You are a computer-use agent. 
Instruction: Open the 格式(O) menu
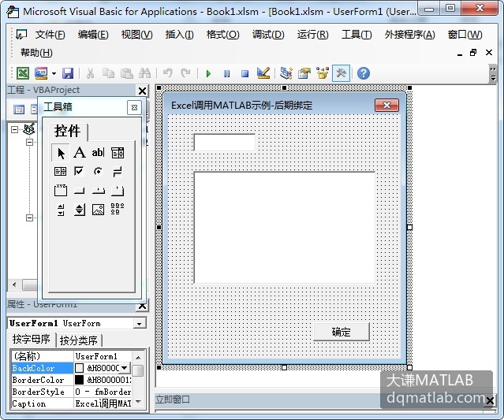[222, 35]
